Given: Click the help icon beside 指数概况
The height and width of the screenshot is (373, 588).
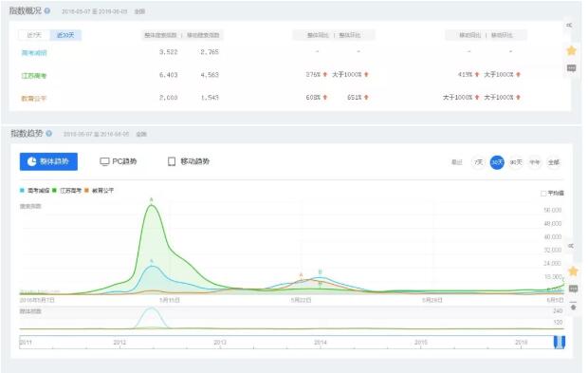Looking at the screenshot, I should point(47,10).
